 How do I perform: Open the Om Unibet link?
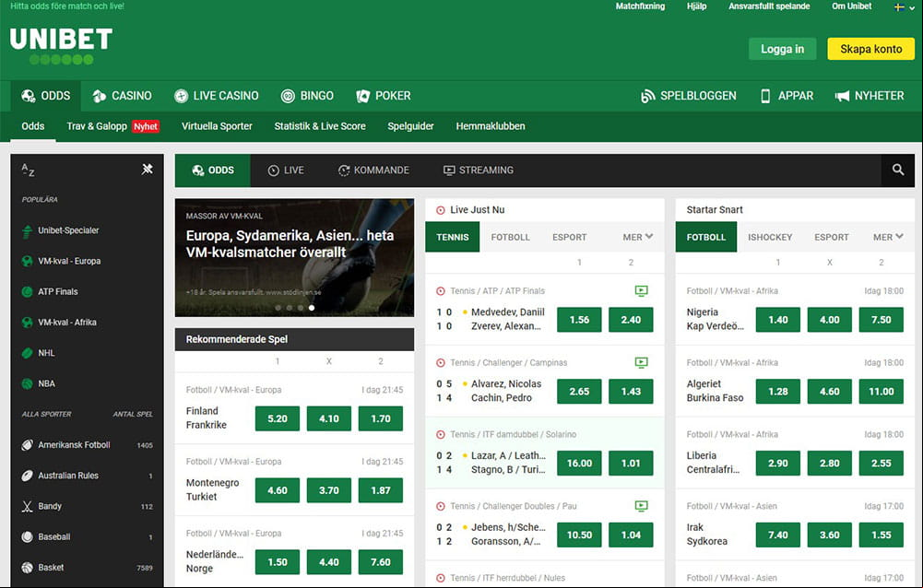[851, 6]
